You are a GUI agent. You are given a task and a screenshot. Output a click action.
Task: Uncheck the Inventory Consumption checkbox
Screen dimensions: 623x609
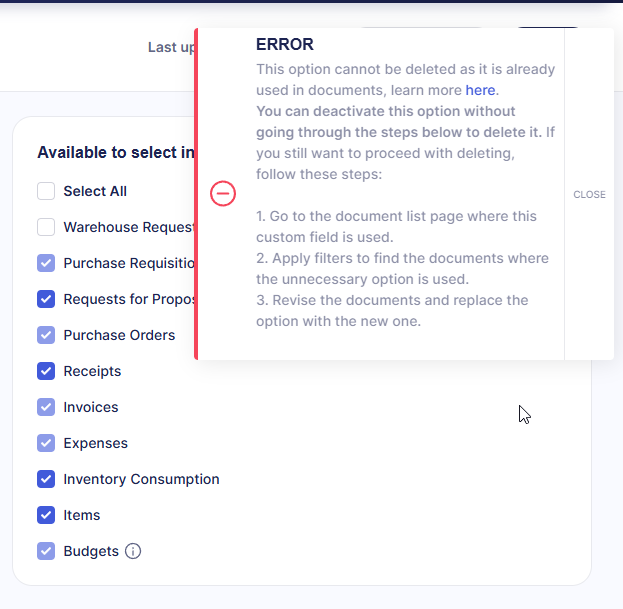click(46, 479)
